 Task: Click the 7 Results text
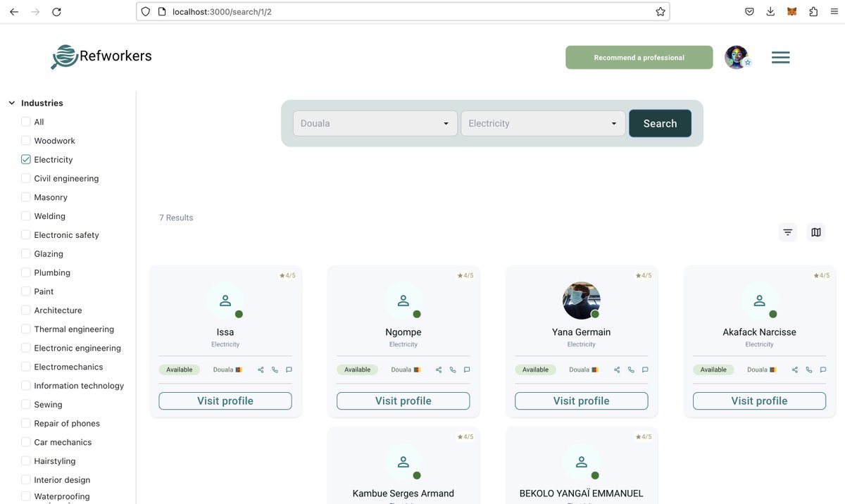pyautogui.click(x=176, y=218)
